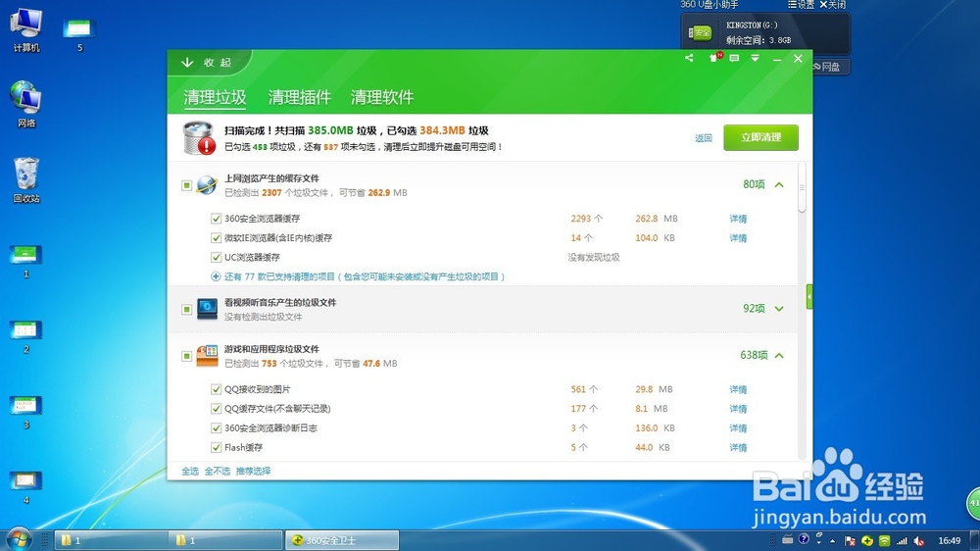Open the main menu triangle icon in title bar
The height and width of the screenshot is (551, 980).
point(755,58)
